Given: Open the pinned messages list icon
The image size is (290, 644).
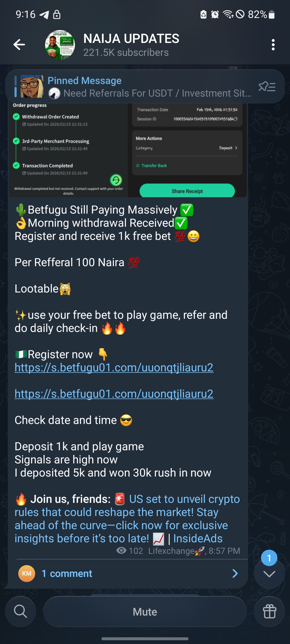Looking at the screenshot, I should (x=267, y=87).
